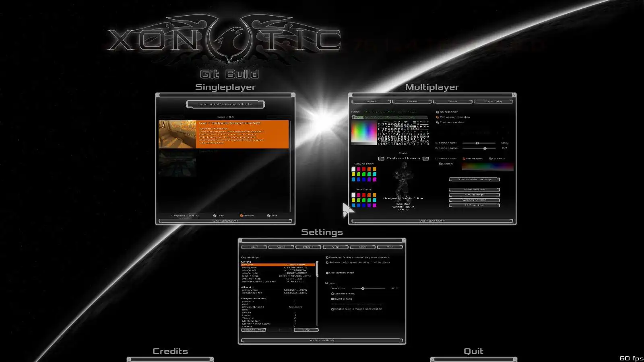This screenshot has height=362, width=644.
Task: Switch to the Demos tab
Action: [x=452, y=101]
